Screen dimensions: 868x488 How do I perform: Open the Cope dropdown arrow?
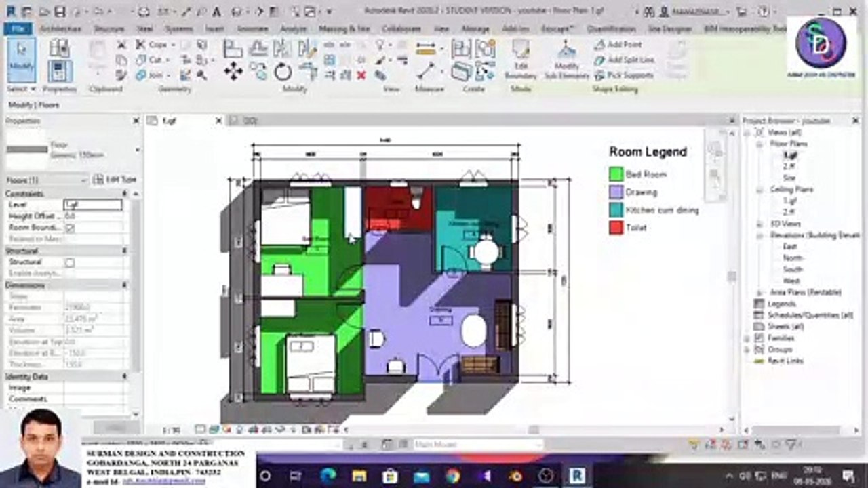(172, 45)
